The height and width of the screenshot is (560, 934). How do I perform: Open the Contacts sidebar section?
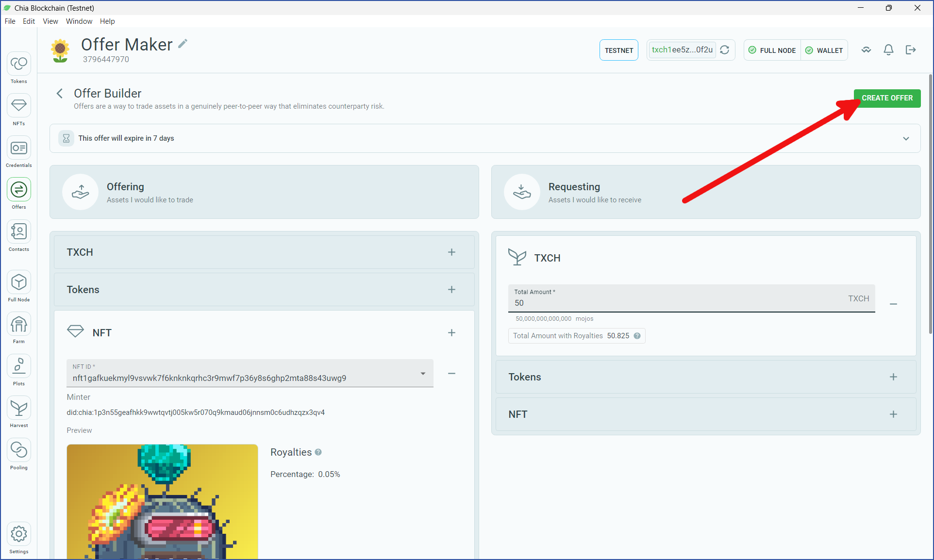[19, 236]
